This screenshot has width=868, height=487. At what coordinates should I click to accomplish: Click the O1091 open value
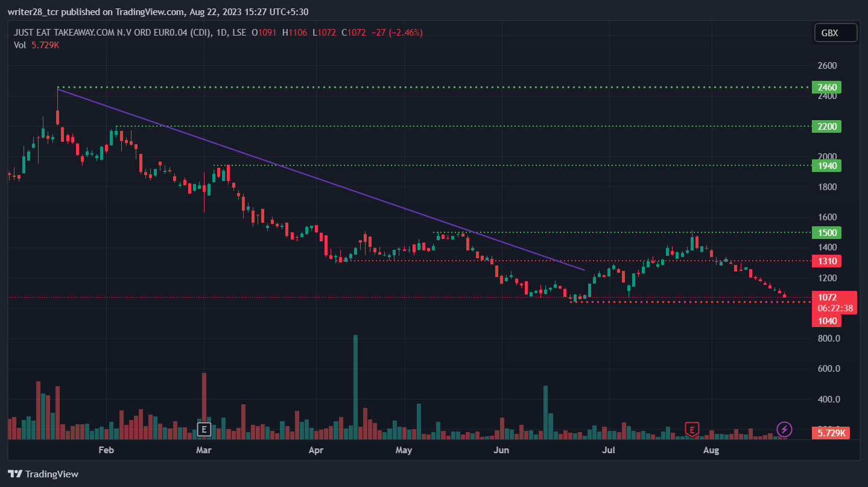coord(264,33)
